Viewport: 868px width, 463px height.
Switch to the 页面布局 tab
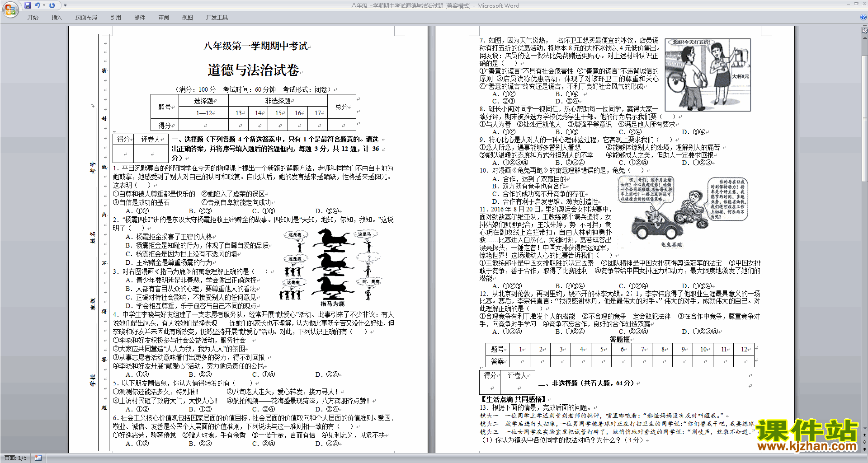point(86,18)
